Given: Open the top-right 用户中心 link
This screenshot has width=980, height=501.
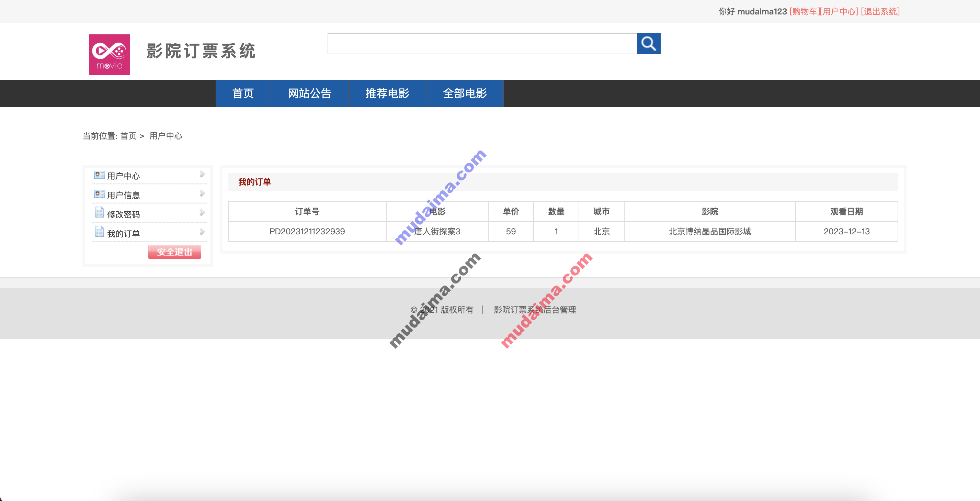Looking at the screenshot, I should pos(840,11).
